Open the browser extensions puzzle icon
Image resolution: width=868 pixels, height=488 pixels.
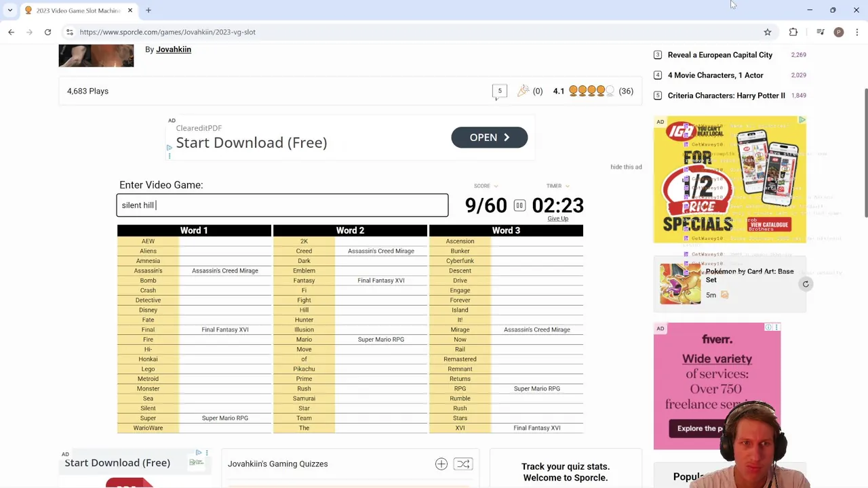click(793, 32)
